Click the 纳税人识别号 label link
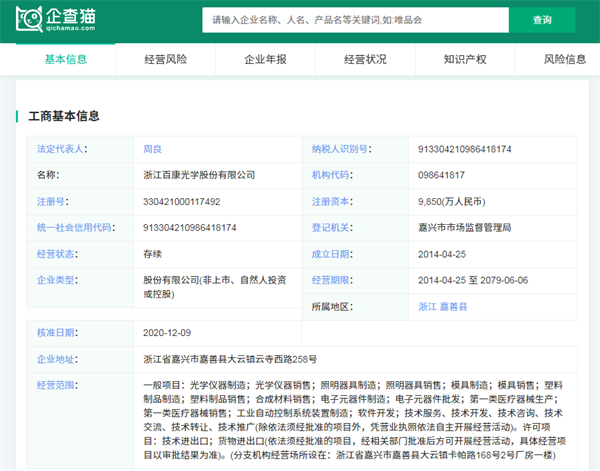Viewport: 600px width, 471px height. (339, 149)
